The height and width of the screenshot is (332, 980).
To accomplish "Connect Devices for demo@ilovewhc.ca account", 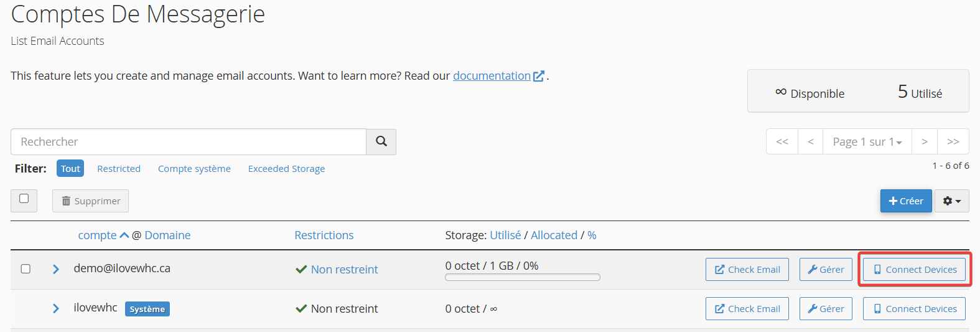I will [914, 270].
